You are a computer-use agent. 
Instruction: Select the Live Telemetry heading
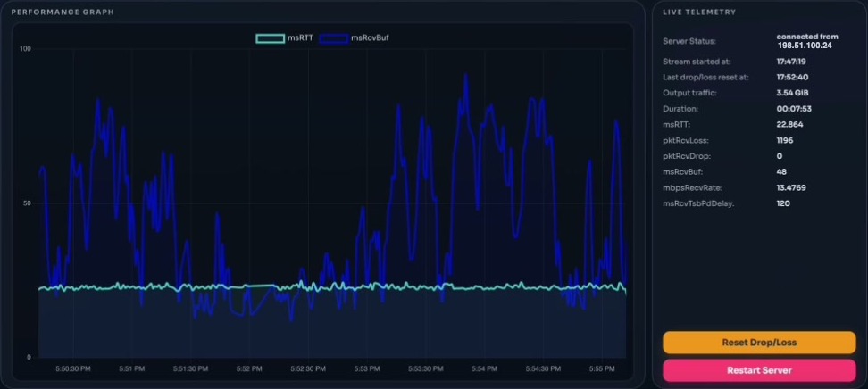click(x=699, y=12)
